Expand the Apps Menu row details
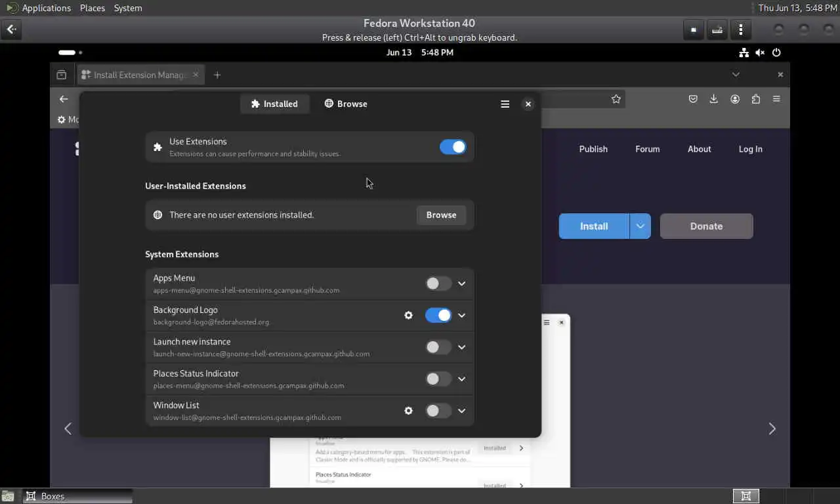840x504 pixels. point(461,283)
